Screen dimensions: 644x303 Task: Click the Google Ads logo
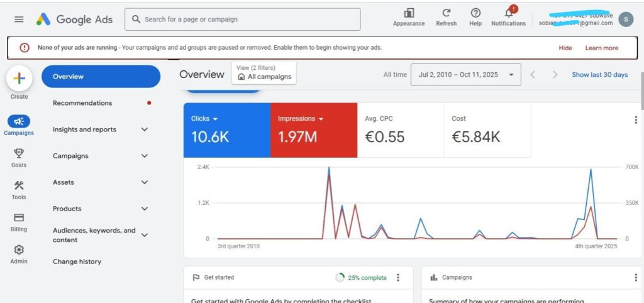pyautogui.click(x=74, y=19)
